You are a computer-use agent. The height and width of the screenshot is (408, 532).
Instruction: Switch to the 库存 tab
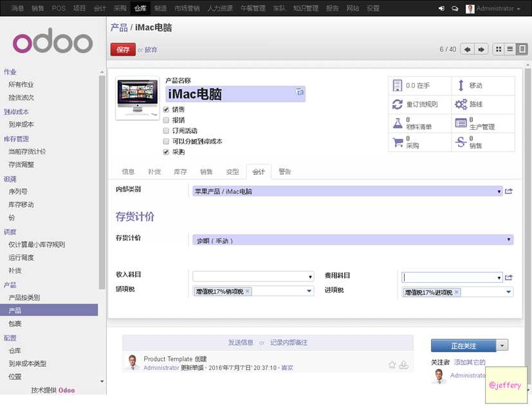click(180, 172)
